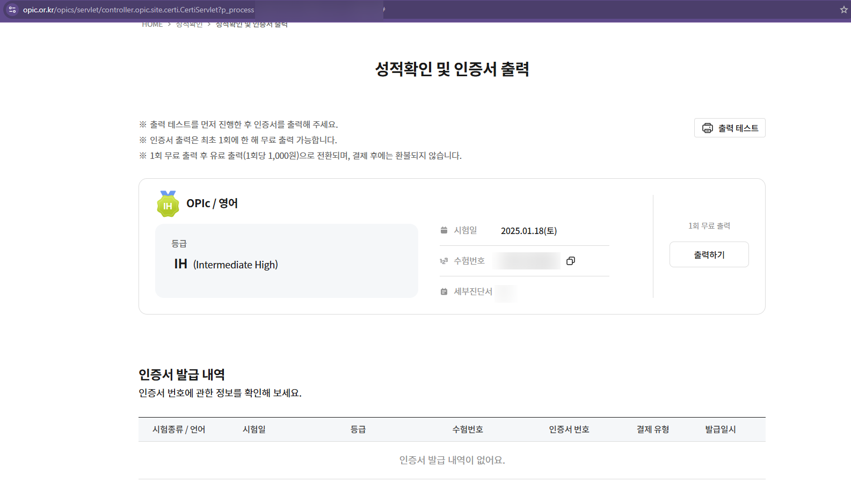
Task: Click the report icon beside 세부진단서
Action: click(444, 291)
